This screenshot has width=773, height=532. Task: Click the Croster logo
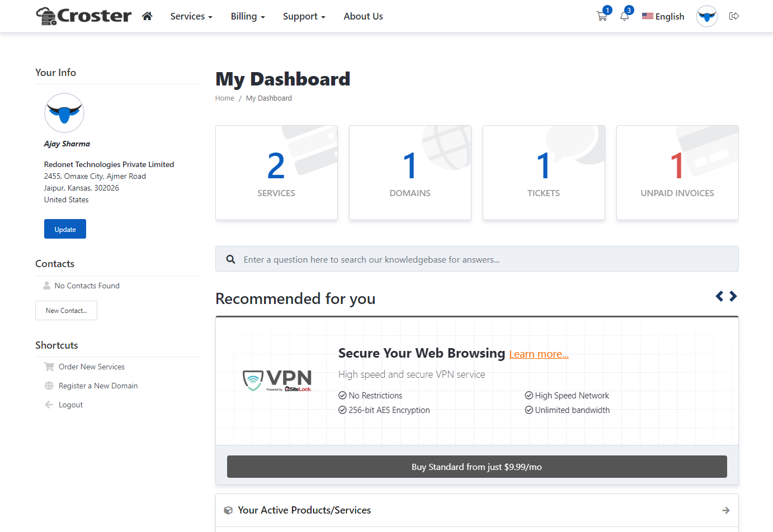click(84, 16)
